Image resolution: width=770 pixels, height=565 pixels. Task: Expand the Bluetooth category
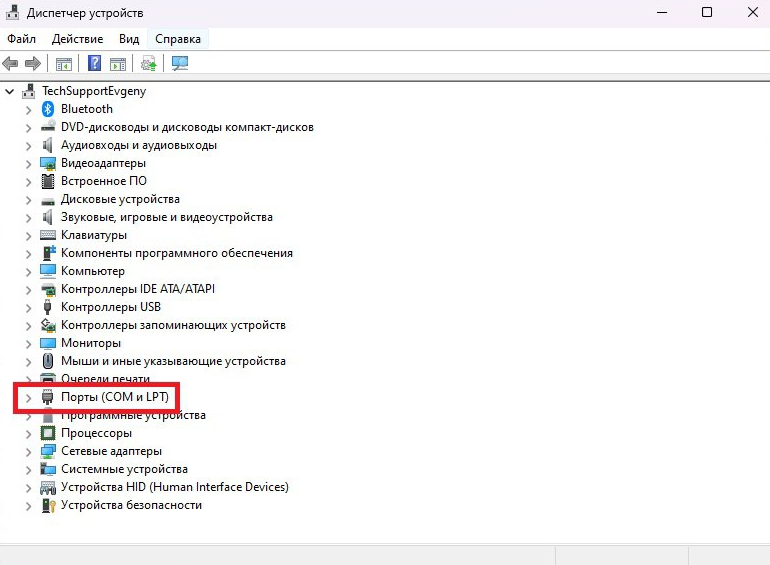pyautogui.click(x=28, y=110)
